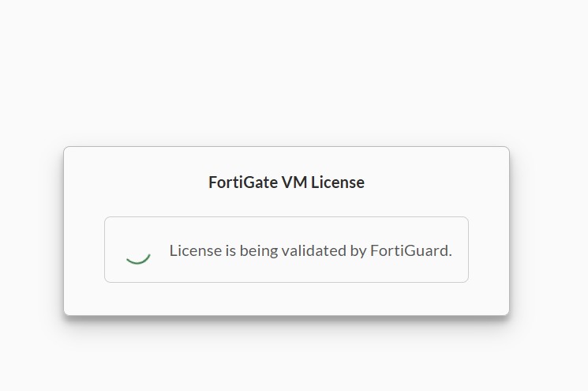This screenshot has height=391, width=588.
Task: Click the license validation status message
Action: click(310, 251)
